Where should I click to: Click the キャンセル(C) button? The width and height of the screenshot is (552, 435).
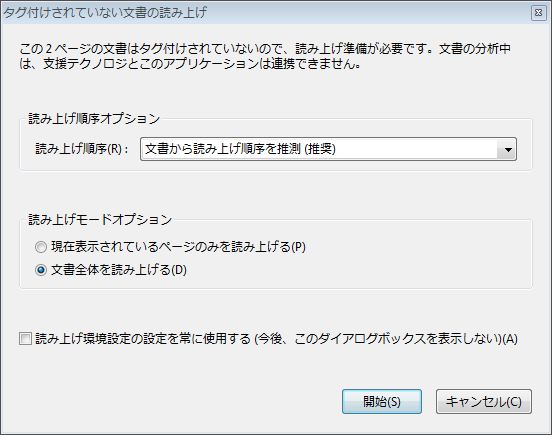(484, 402)
